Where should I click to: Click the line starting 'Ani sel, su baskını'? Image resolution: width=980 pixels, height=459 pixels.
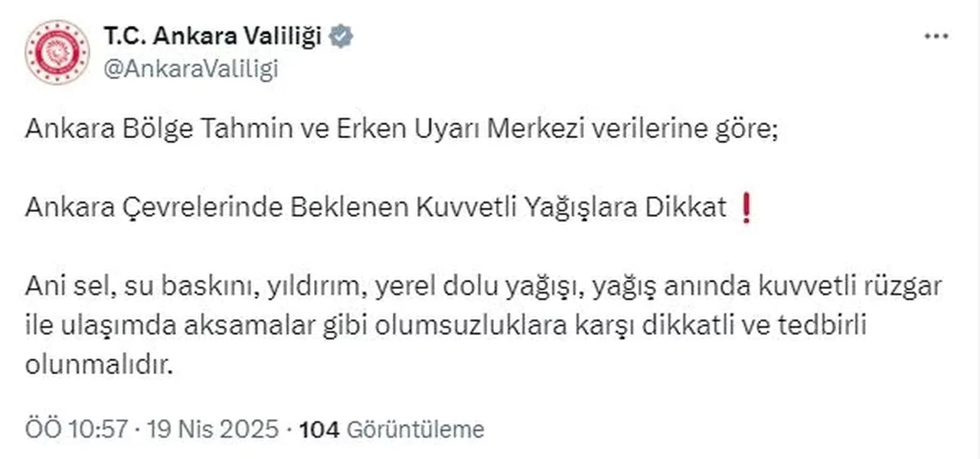[x=484, y=287]
